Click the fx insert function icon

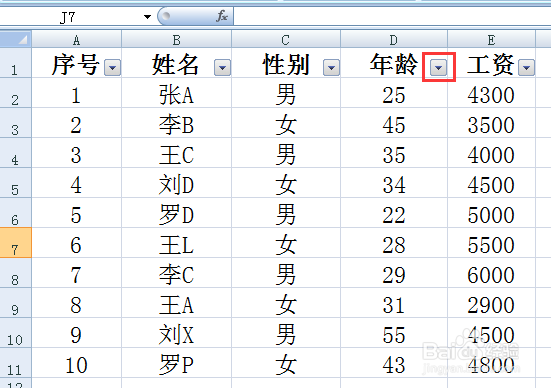coord(222,16)
